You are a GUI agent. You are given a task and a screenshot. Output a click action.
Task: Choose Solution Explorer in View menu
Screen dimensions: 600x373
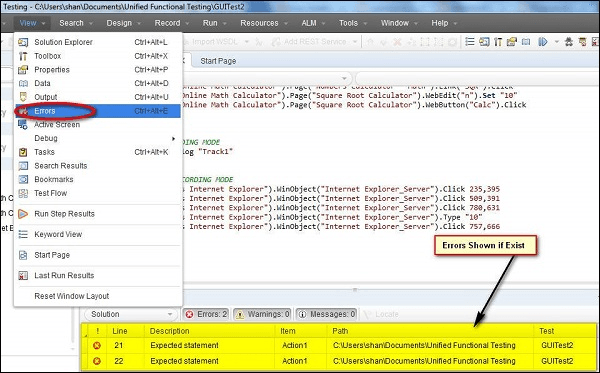pos(98,42)
